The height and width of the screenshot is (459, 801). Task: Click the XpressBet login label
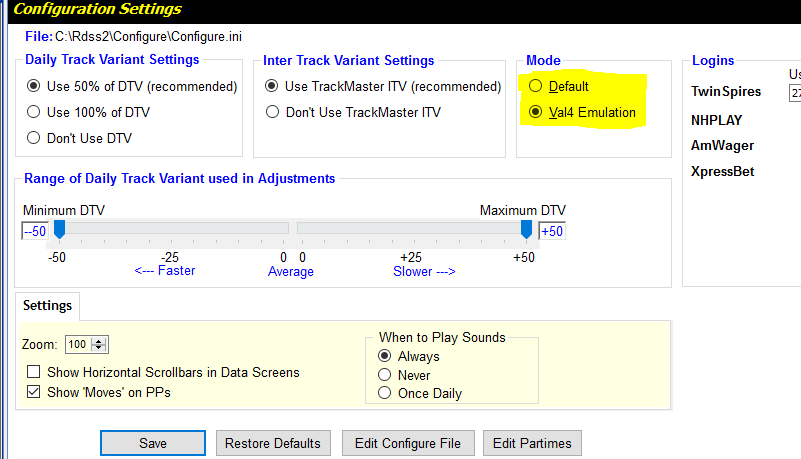click(722, 171)
